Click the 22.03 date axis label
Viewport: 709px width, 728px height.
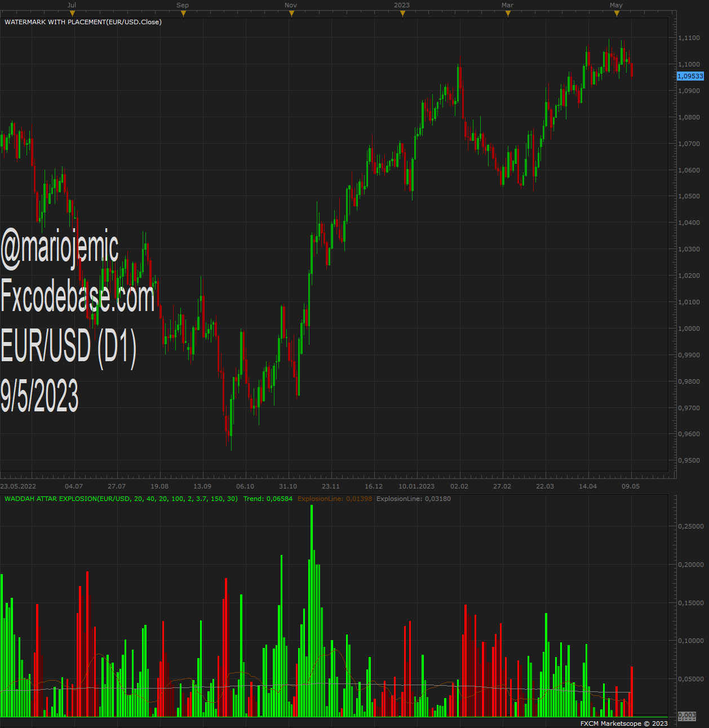tap(545, 486)
